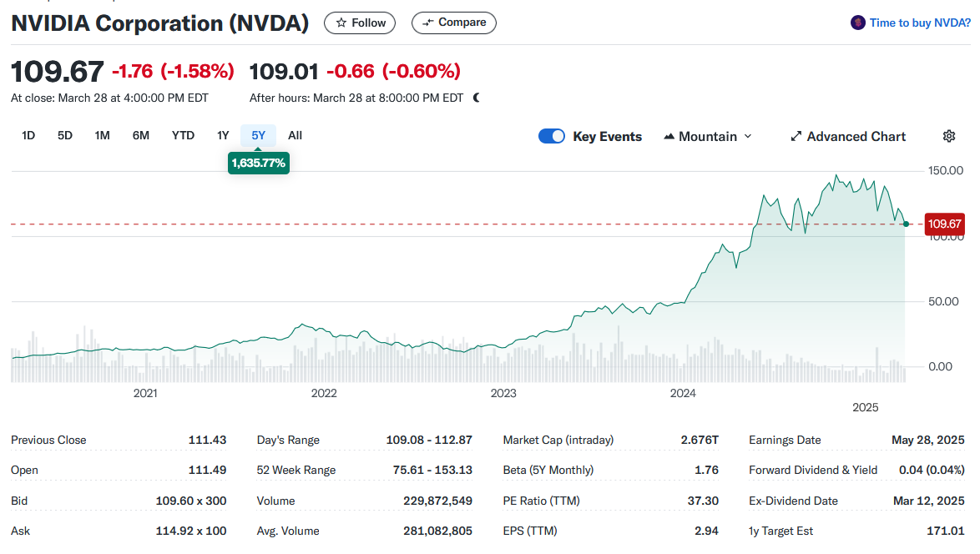The height and width of the screenshot is (554, 980).
Task: Select the 5Y time range
Action: tap(258, 135)
